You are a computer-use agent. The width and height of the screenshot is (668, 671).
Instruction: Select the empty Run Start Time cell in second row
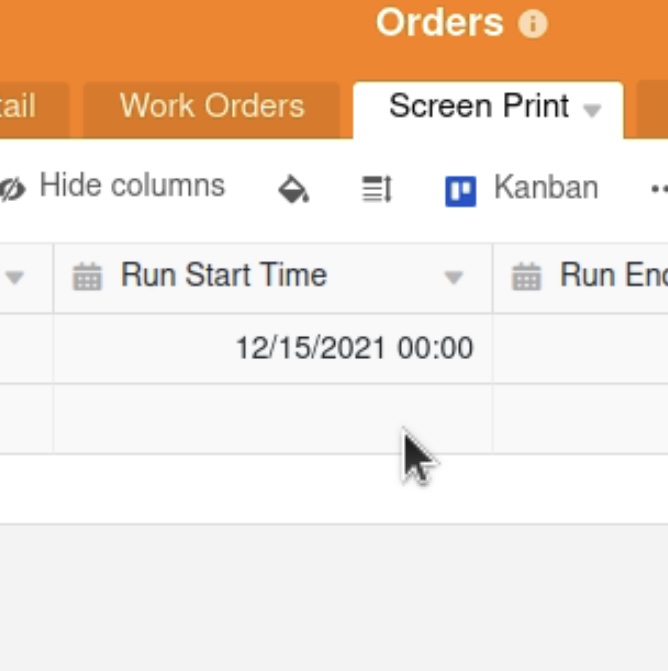point(273,418)
